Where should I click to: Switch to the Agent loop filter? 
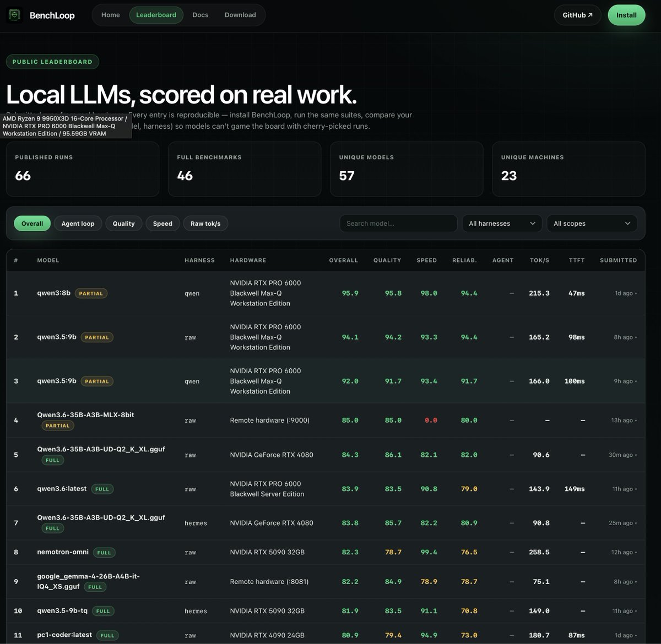(78, 223)
